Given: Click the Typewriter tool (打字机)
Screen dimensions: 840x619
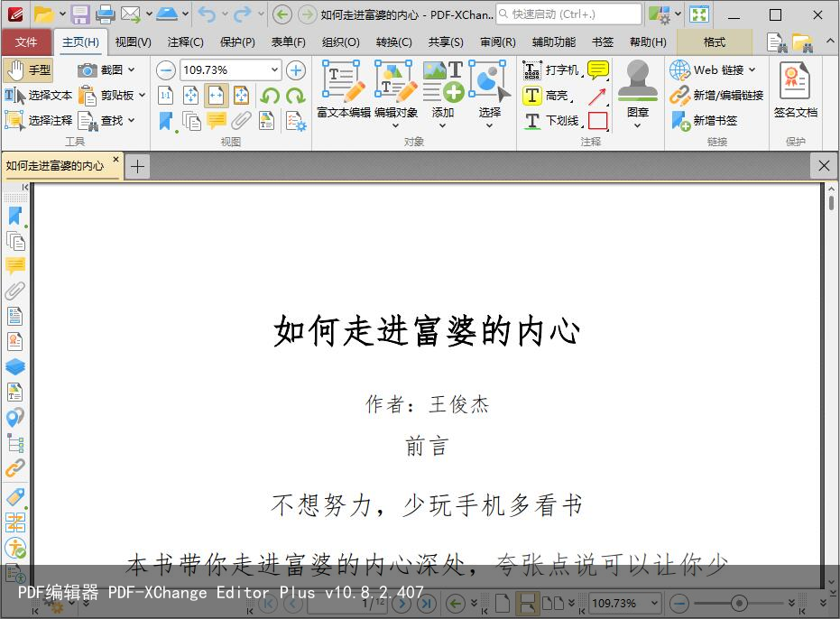Looking at the screenshot, I should click(553, 70).
